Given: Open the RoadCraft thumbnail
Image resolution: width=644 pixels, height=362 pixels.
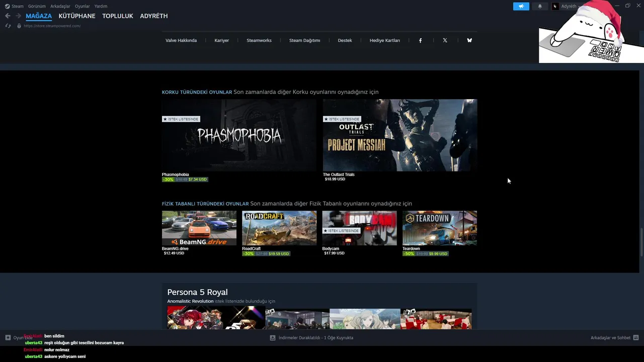Looking at the screenshot, I should [279, 228].
